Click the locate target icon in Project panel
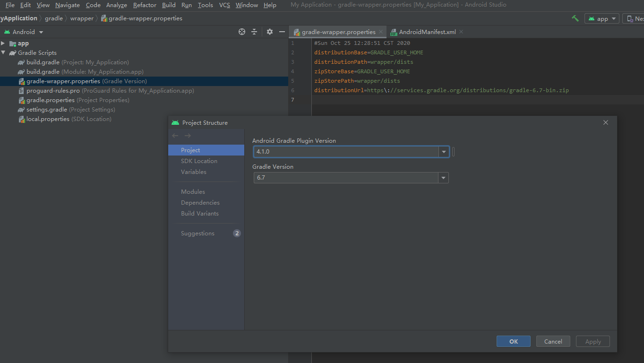 [242, 32]
